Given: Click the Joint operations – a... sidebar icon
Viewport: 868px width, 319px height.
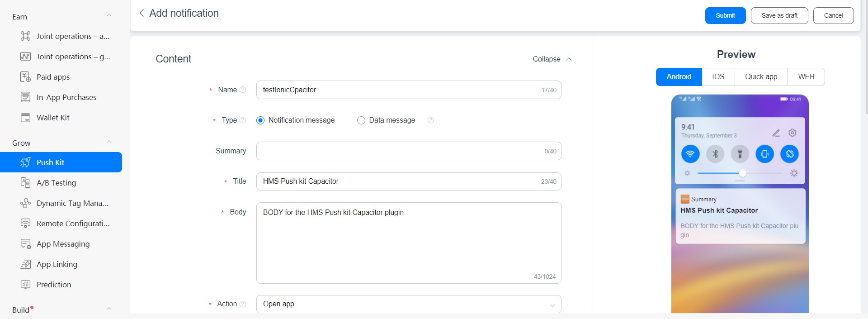Looking at the screenshot, I should tap(25, 36).
